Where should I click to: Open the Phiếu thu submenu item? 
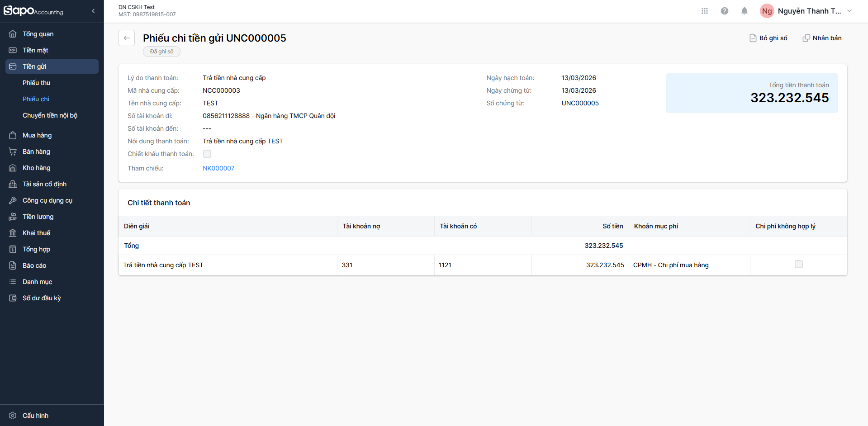(x=36, y=83)
